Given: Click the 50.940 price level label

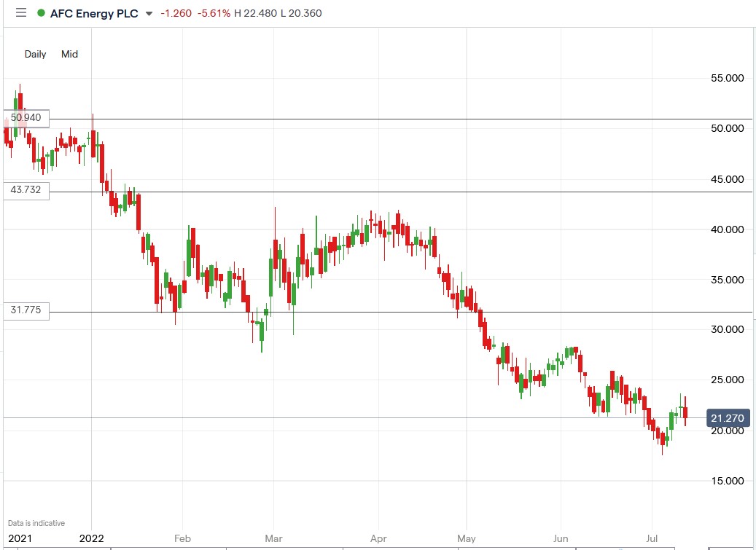Looking at the screenshot, I should pos(26,117).
